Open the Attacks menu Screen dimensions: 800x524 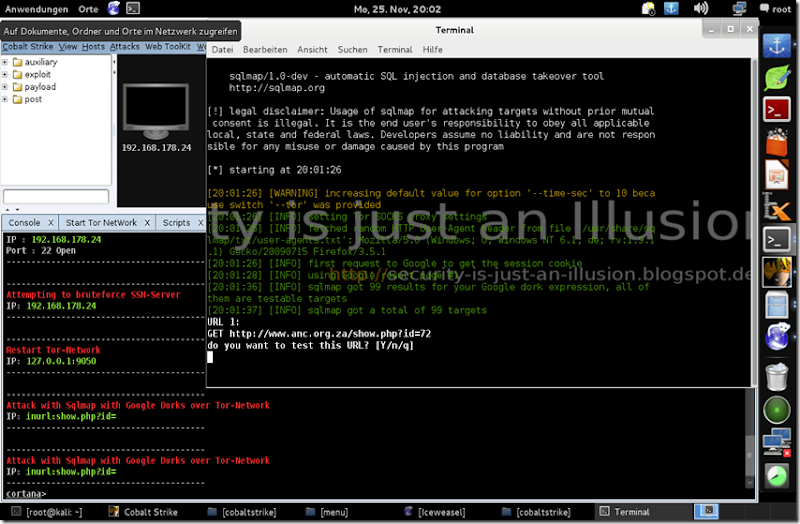click(124, 46)
